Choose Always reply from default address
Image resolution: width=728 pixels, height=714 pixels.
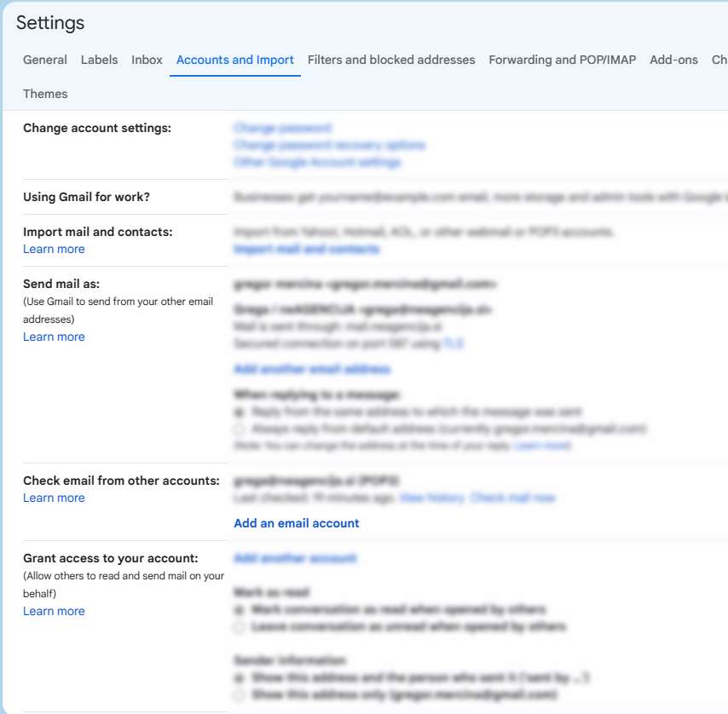(x=239, y=429)
